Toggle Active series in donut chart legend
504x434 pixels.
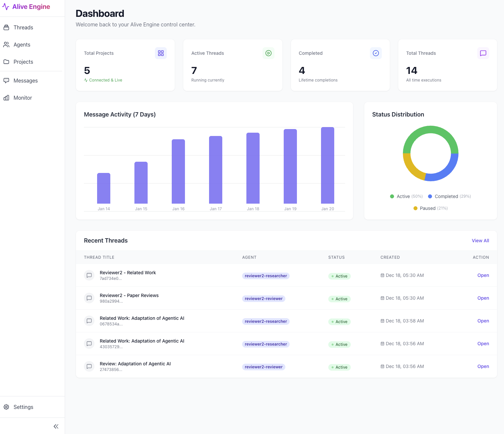[x=403, y=196]
